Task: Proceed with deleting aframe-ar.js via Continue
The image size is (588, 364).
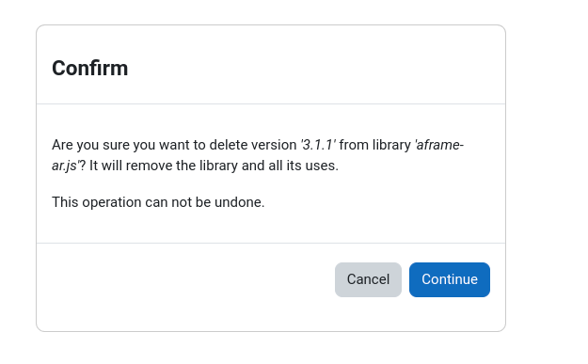Action: [x=450, y=279]
